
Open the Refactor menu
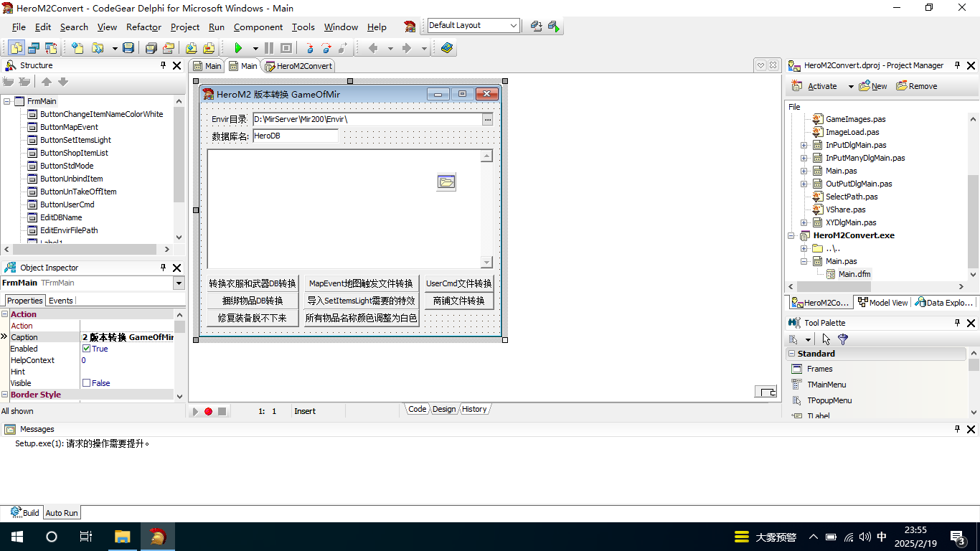[143, 27]
